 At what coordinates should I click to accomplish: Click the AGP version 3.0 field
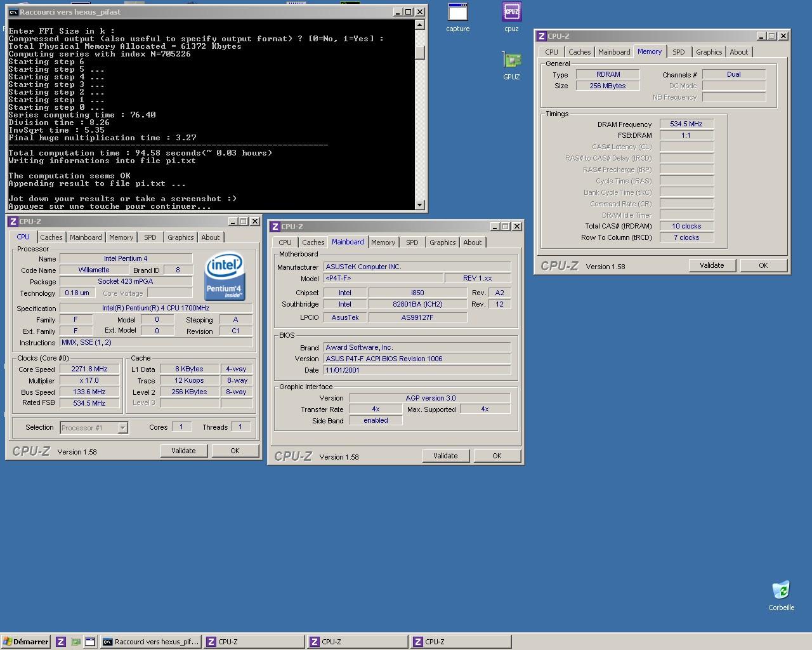[x=430, y=398]
